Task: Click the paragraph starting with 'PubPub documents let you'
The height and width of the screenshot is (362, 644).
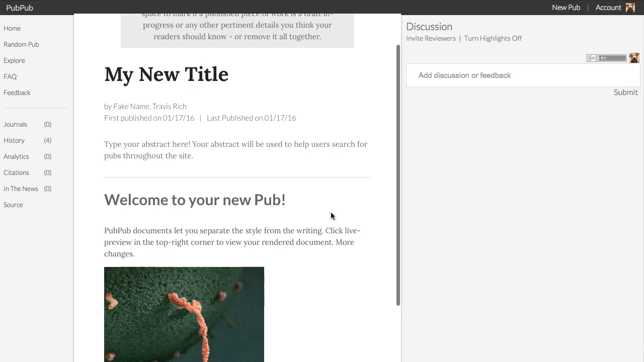Action: point(232,242)
